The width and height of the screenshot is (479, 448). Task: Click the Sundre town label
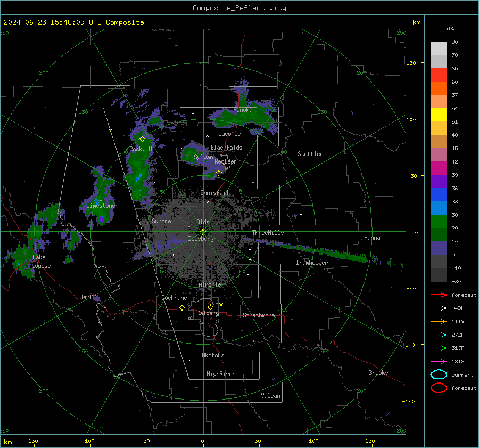(161, 221)
